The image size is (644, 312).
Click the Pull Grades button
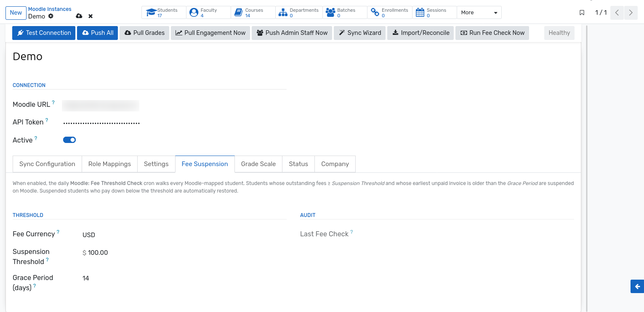(144, 33)
